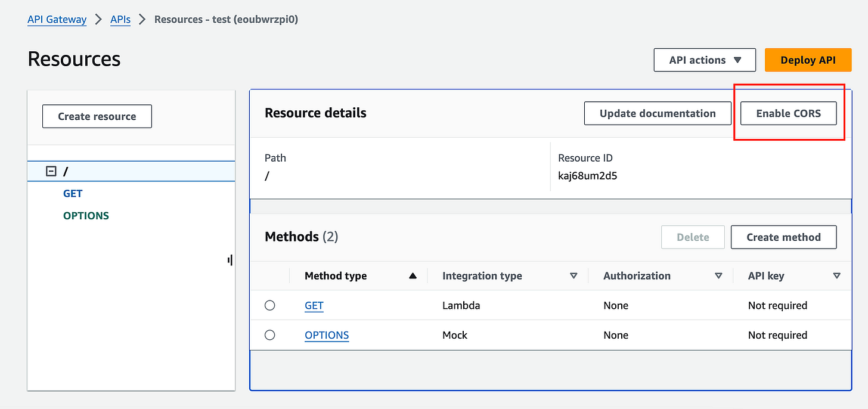868x409 pixels.
Task: Click the Deploy API button
Action: [808, 60]
